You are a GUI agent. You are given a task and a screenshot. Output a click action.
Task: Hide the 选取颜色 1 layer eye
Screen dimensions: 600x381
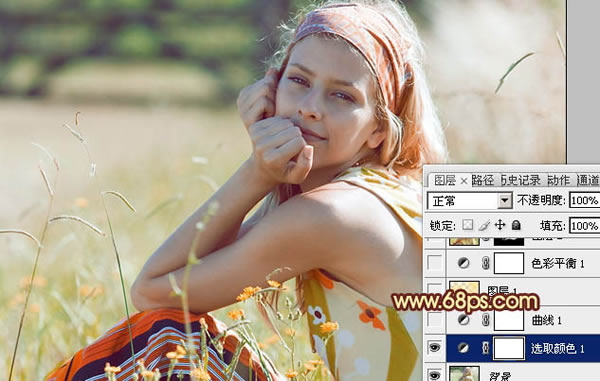435,348
